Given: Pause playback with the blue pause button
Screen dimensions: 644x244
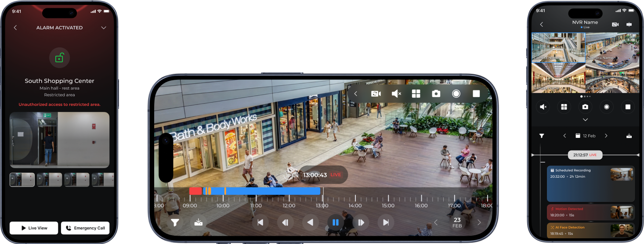Looking at the screenshot, I should [x=335, y=222].
